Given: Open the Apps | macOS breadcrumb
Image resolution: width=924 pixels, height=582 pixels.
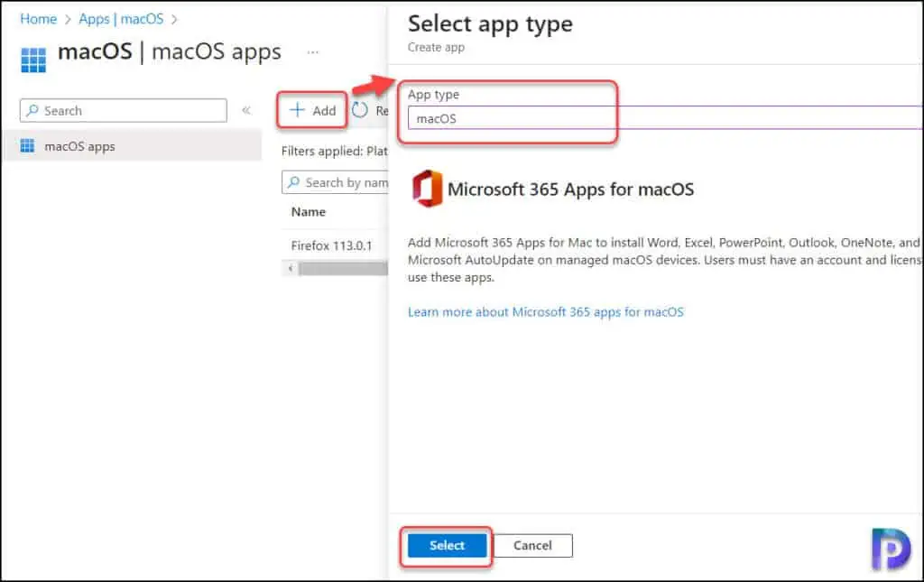Looking at the screenshot, I should tap(121, 19).
